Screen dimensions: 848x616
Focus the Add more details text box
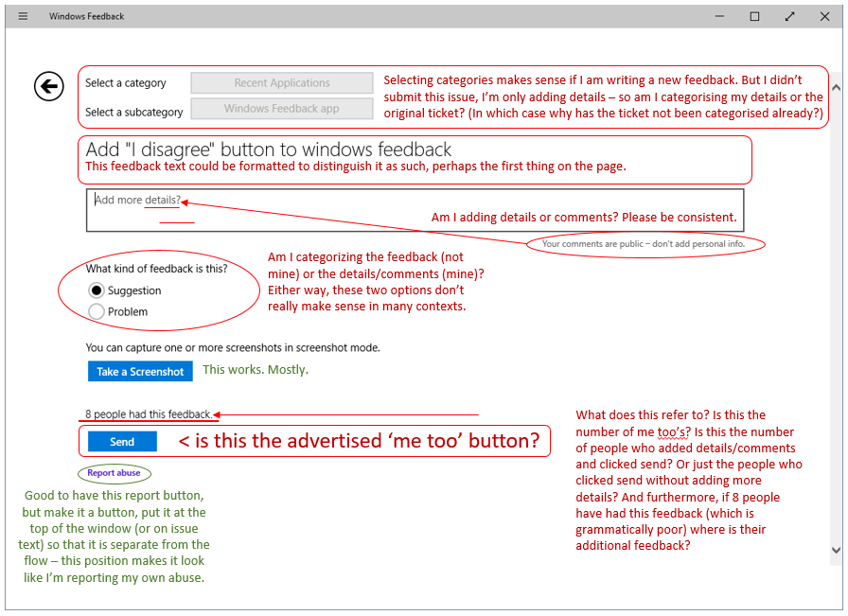415,210
